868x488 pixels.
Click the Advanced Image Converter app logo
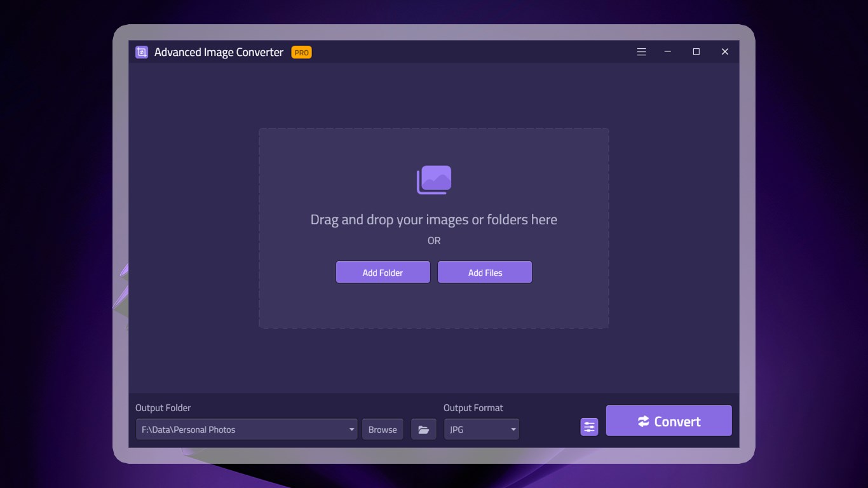[142, 52]
